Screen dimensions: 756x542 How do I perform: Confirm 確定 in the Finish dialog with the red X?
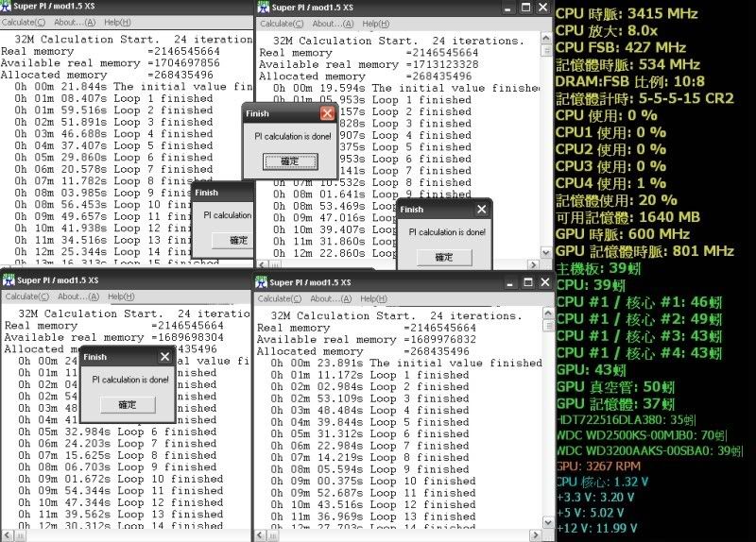point(290,161)
